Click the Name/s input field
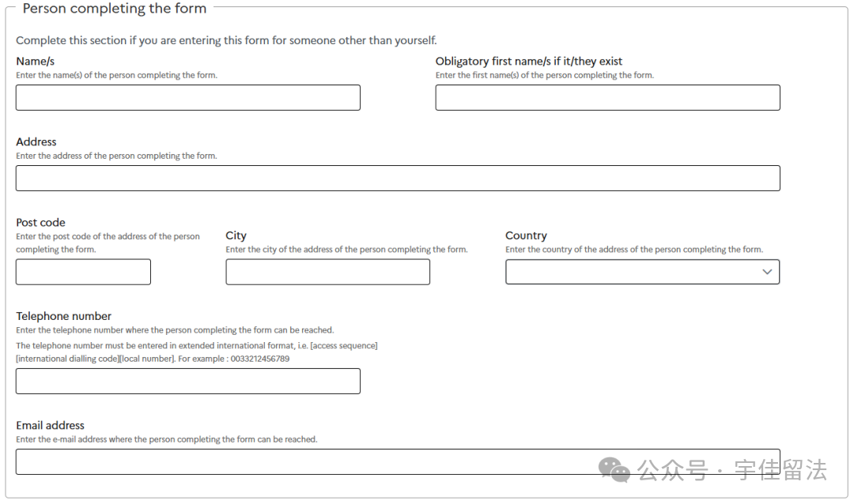 187,98
